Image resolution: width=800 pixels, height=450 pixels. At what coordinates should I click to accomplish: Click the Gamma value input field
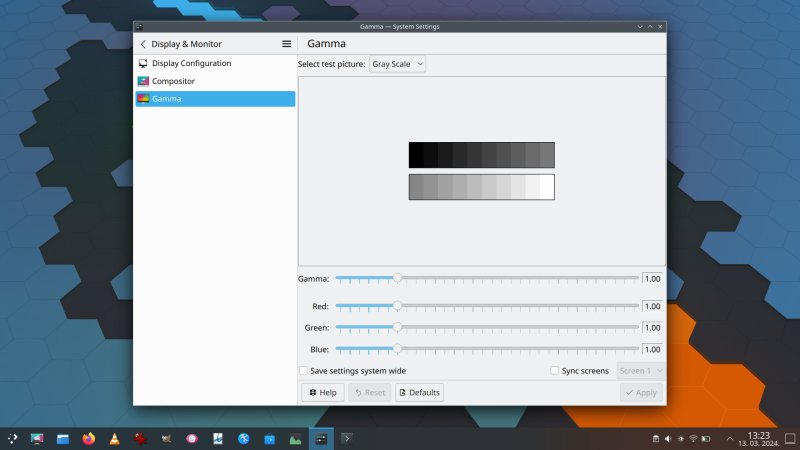pos(652,279)
